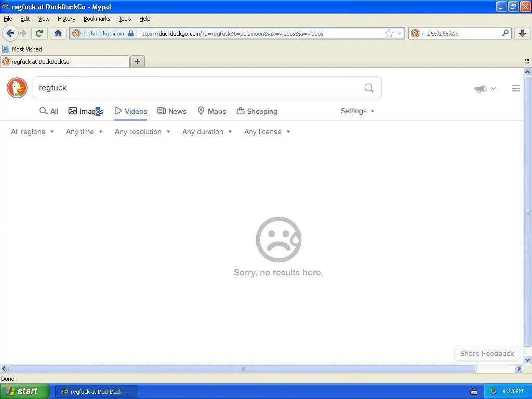Switch to the News results tab
Image resolution: width=532 pixels, height=399 pixels.
pos(172,111)
